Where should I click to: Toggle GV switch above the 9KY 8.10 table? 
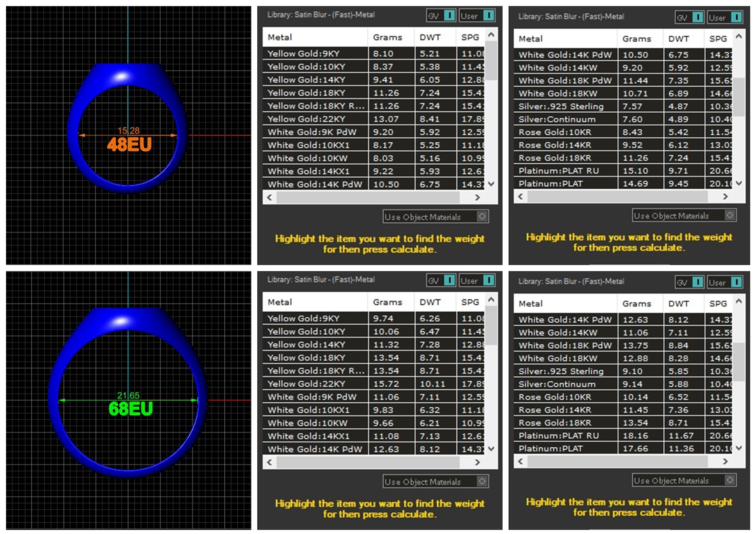click(x=449, y=16)
